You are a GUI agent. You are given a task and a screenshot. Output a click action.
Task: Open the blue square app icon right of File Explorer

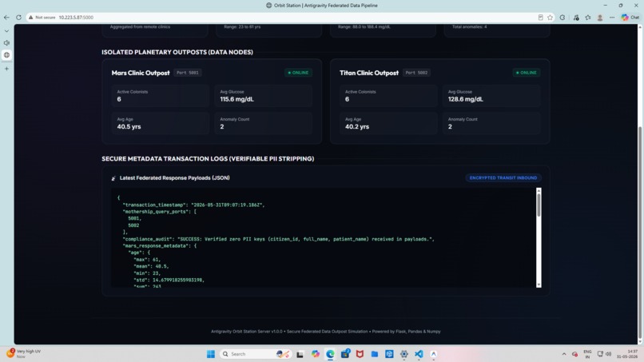coord(389,354)
